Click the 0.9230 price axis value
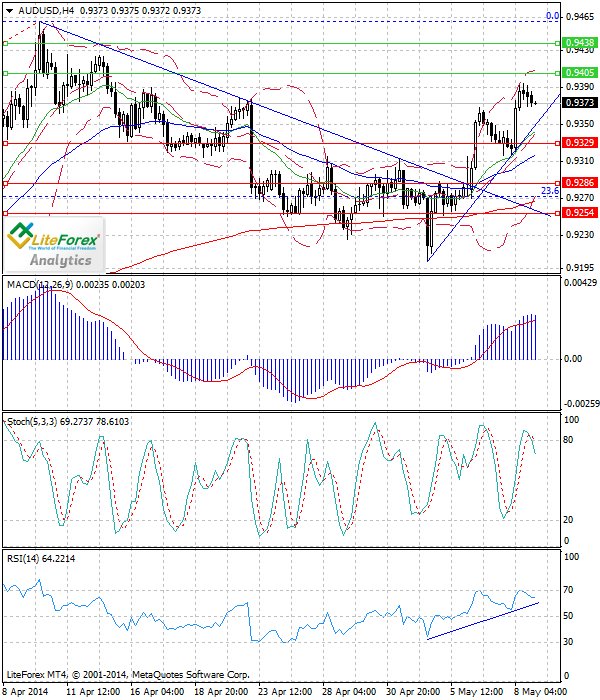The image size is (600, 700). coord(580,235)
